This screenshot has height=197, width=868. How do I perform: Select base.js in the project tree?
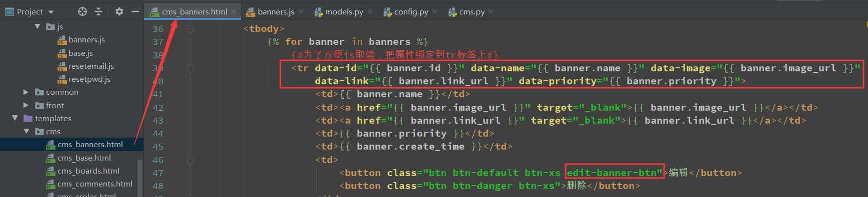80,53
